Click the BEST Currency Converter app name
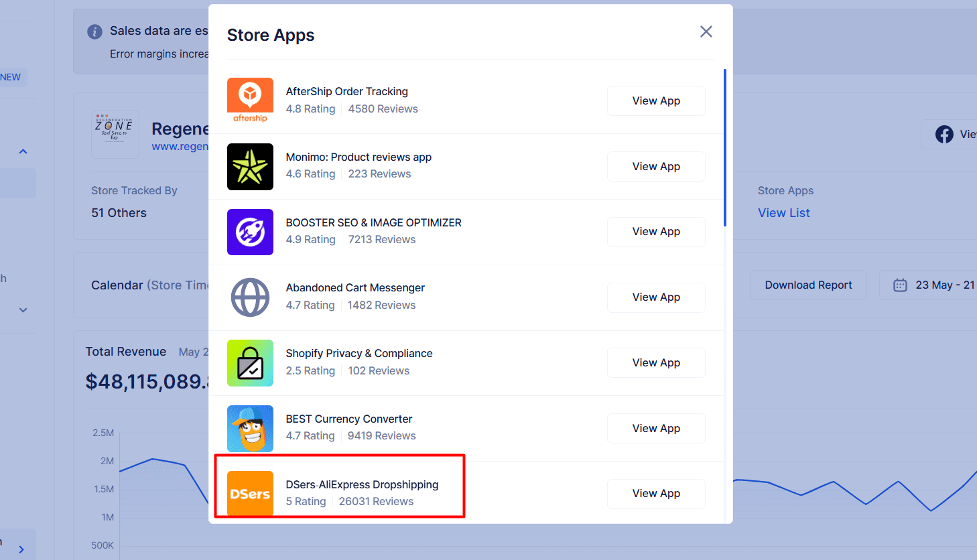977x560 pixels. point(349,419)
